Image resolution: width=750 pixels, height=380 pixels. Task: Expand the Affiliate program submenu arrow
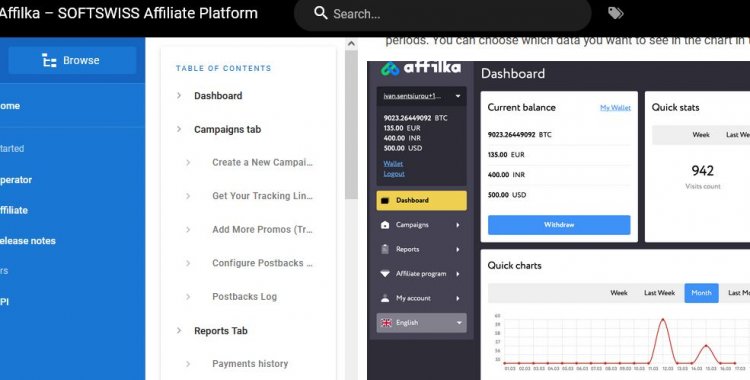[458, 274]
